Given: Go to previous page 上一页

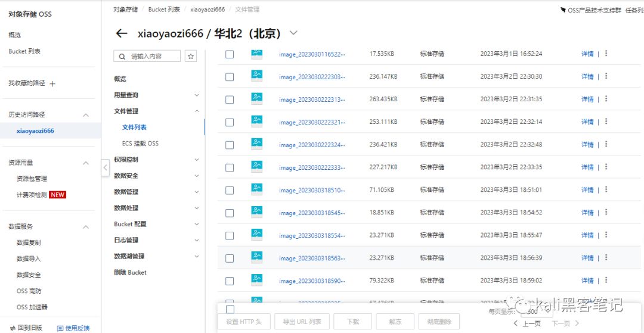Looking at the screenshot, I should (528, 323).
